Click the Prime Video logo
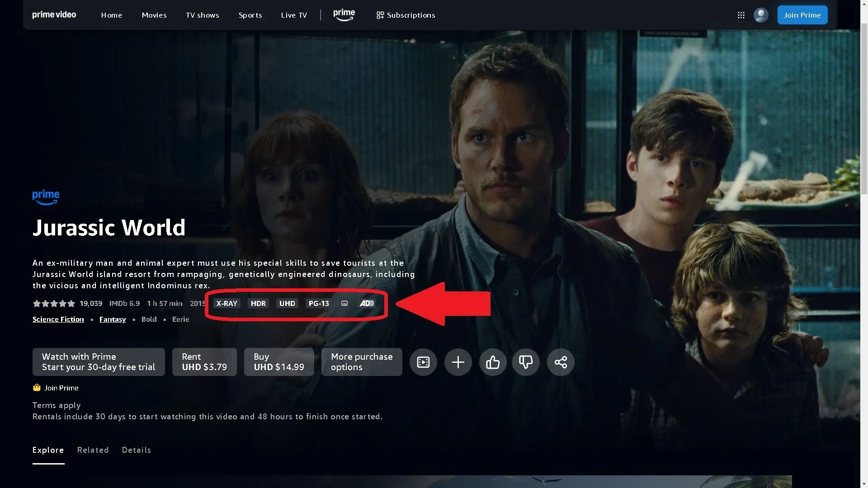 tap(54, 15)
